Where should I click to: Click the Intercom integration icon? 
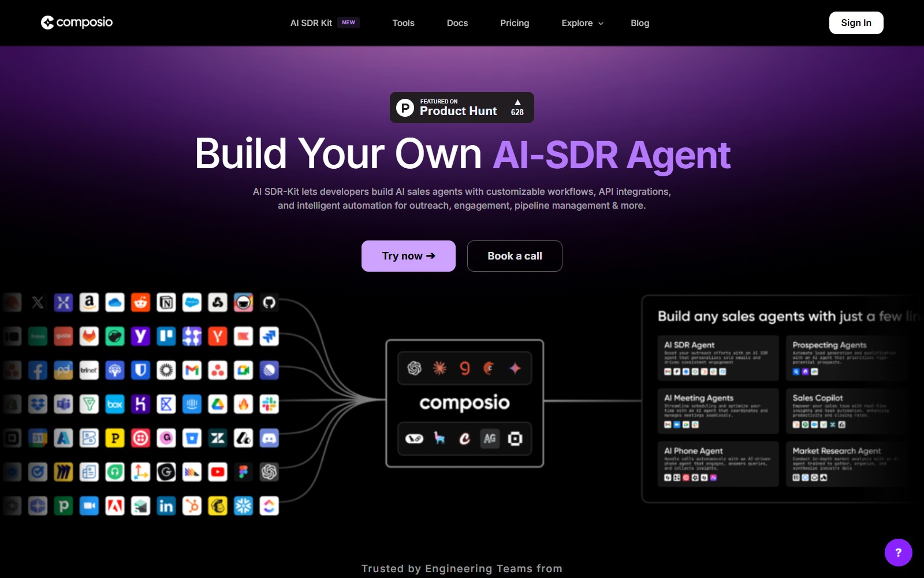tap(192, 404)
